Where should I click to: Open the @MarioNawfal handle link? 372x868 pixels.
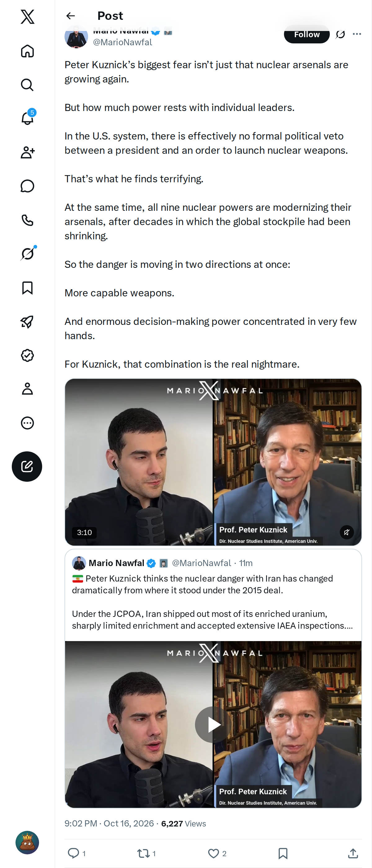tap(123, 42)
